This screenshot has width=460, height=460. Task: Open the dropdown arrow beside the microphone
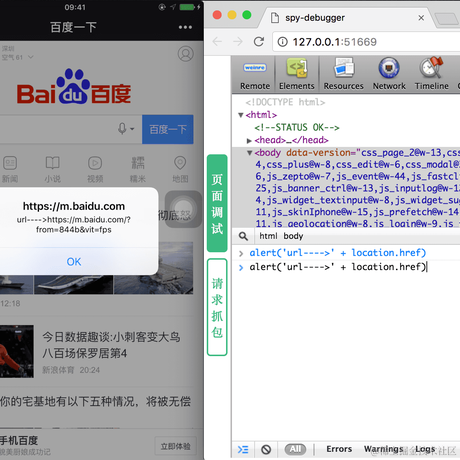132,129
